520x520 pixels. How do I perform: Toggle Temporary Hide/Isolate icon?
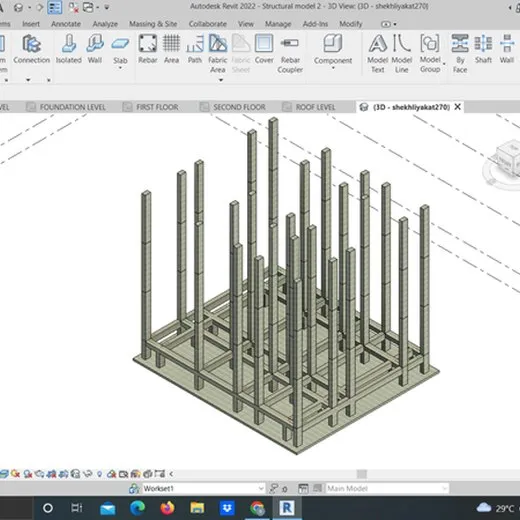tap(87, 474)
